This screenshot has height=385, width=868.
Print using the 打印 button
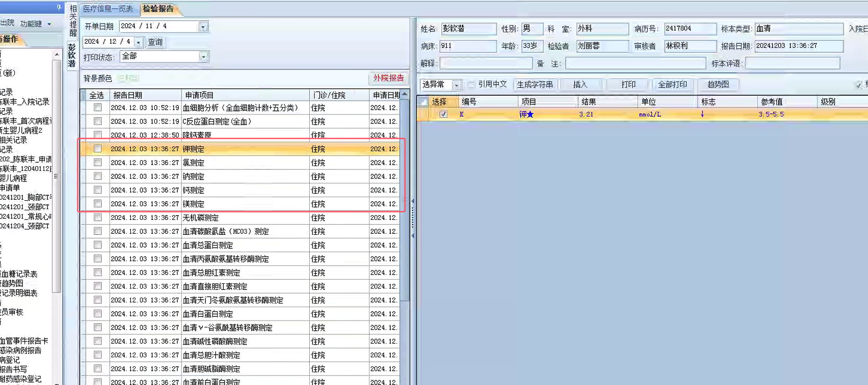coord(628,85)
